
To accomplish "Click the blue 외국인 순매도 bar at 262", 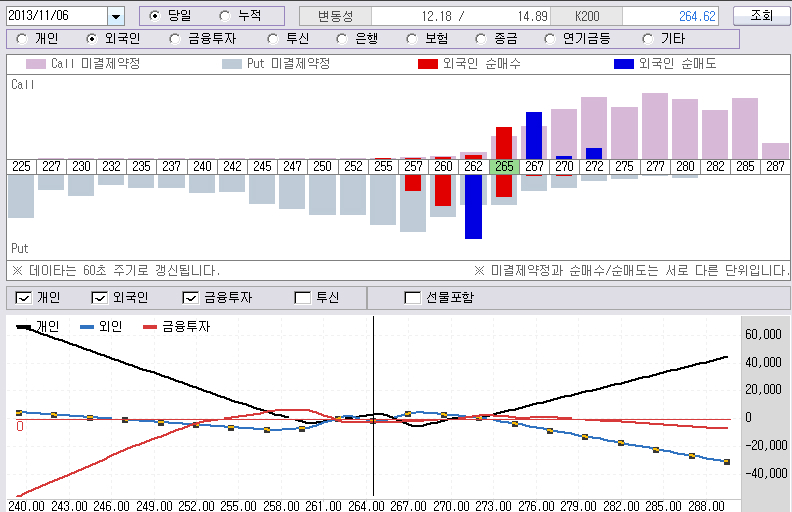I will (x=473, y=206).
